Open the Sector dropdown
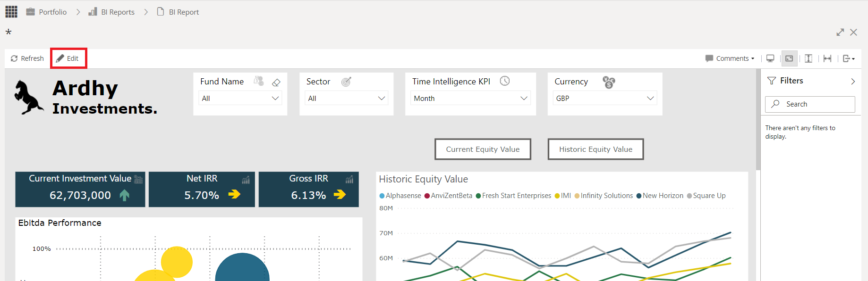The height and width of the screenshot is (281, 868). tap(347, 98)
